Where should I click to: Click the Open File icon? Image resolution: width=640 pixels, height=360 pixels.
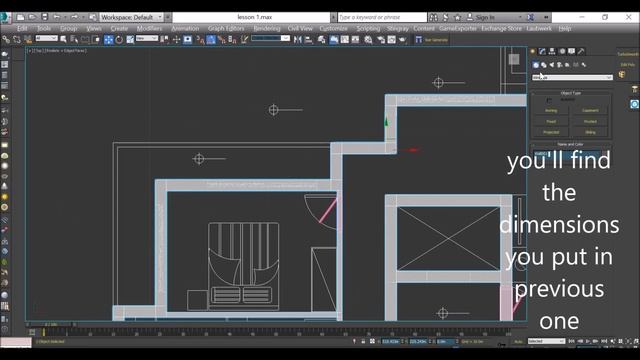point(33,17)
